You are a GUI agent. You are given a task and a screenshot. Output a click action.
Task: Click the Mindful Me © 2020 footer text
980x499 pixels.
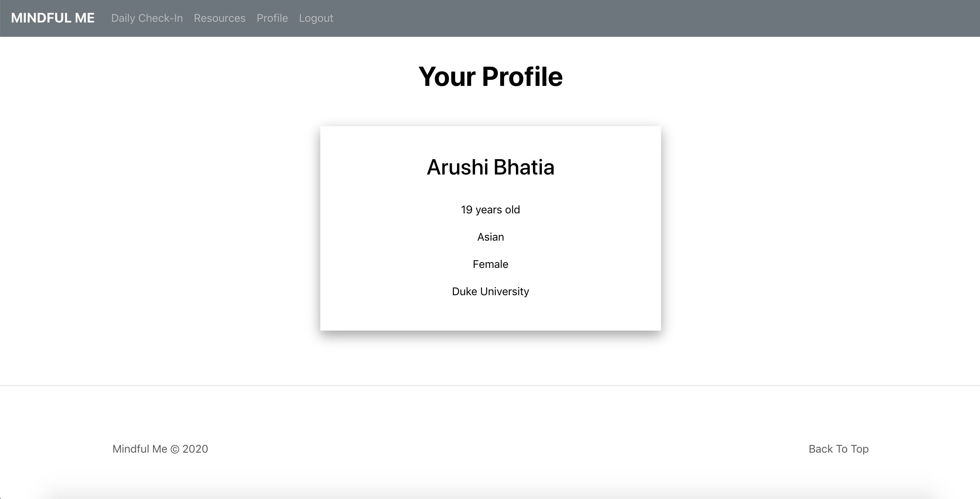[160, 449]
